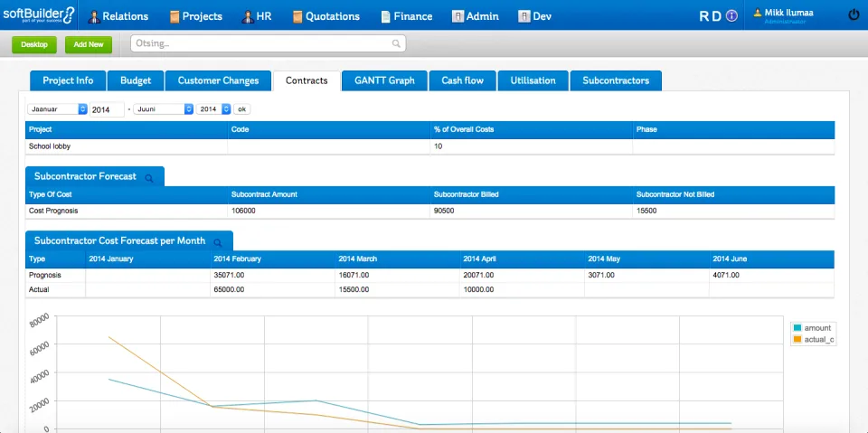Viewport: 868px width, 433px height.
Task: Switch to the GANTT Graph tab
Action: click(x=385, y=80)
